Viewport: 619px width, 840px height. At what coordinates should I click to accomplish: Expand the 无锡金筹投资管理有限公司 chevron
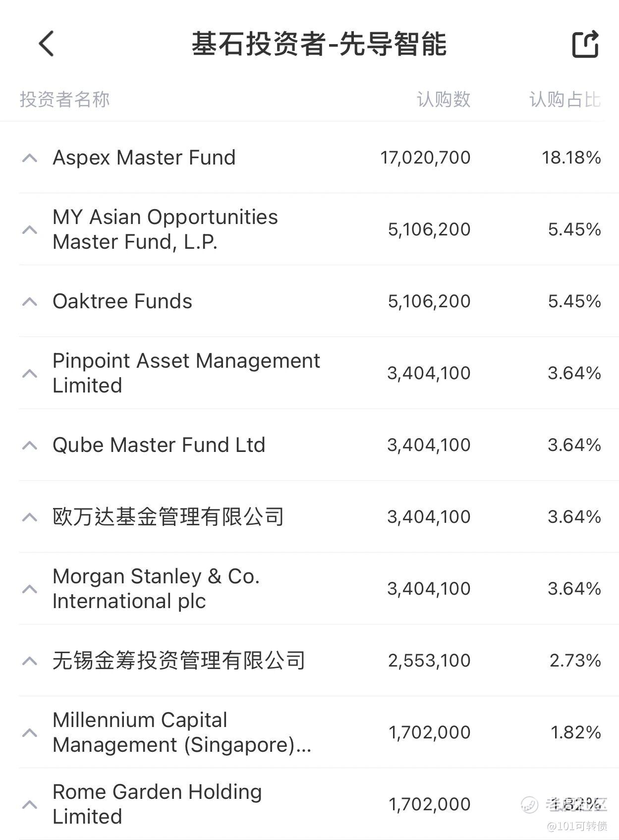click(x=30, y=661)
